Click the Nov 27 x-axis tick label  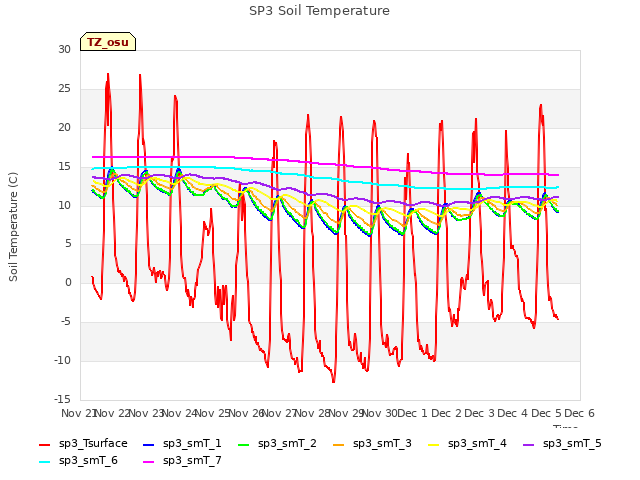(279, 413)
